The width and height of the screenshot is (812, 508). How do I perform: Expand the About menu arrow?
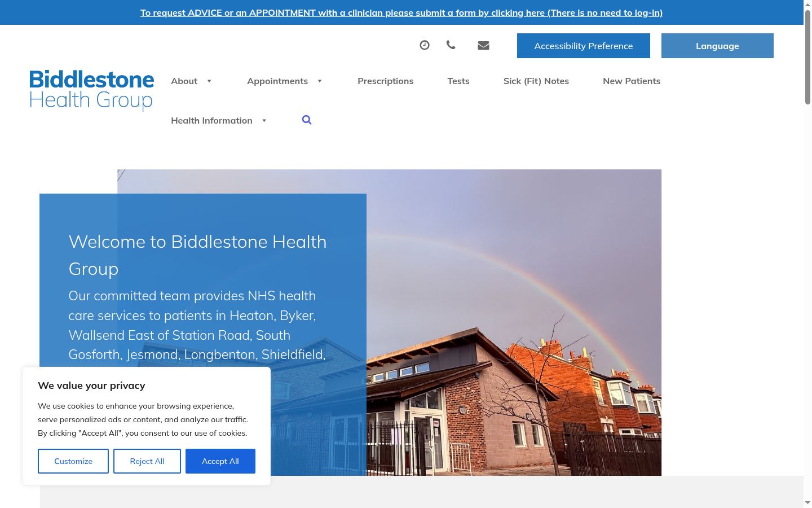pos(209,81)
